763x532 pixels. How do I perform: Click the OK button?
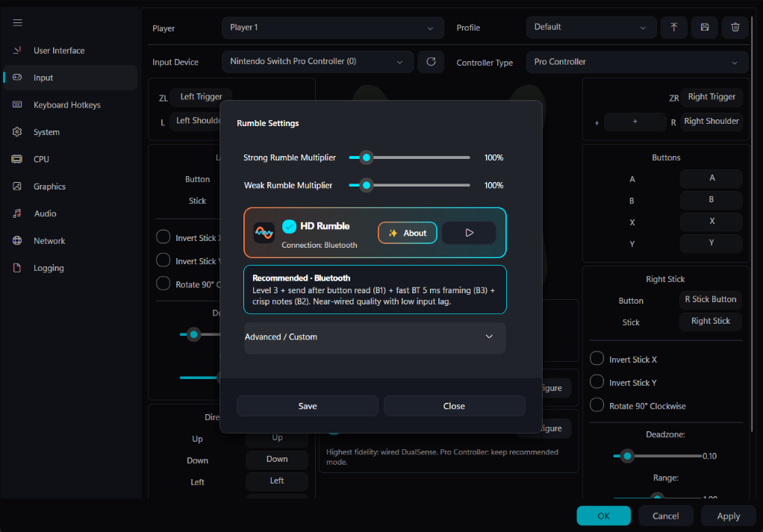point(603,516)
